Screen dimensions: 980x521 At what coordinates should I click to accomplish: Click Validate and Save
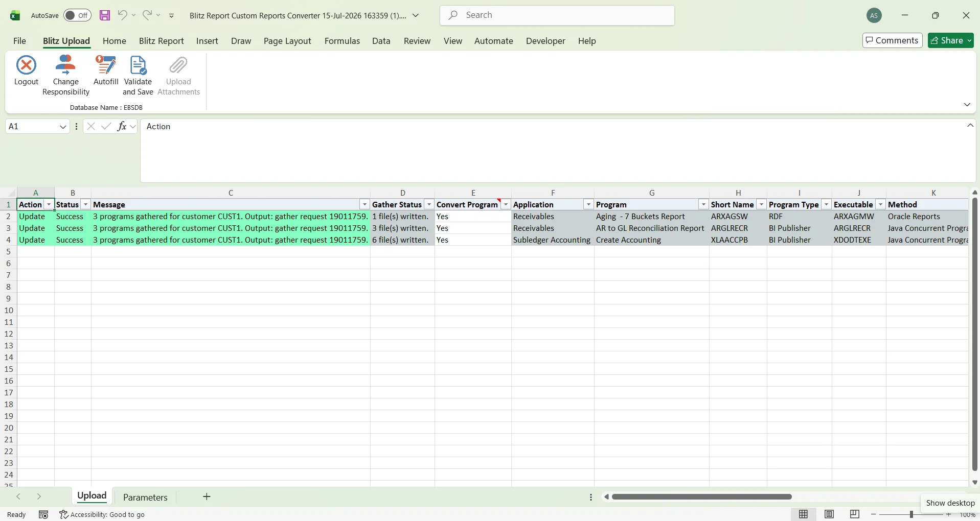tap(138, 75)
